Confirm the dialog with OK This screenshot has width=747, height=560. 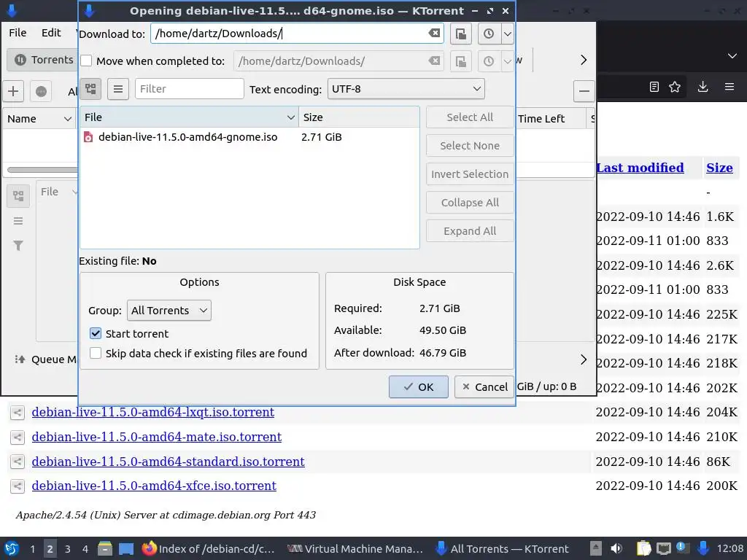418,386
